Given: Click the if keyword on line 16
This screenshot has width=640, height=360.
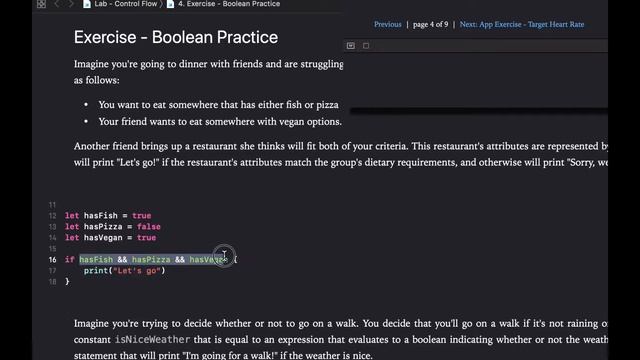Looking at the screenshot, I should click(69, 260).
